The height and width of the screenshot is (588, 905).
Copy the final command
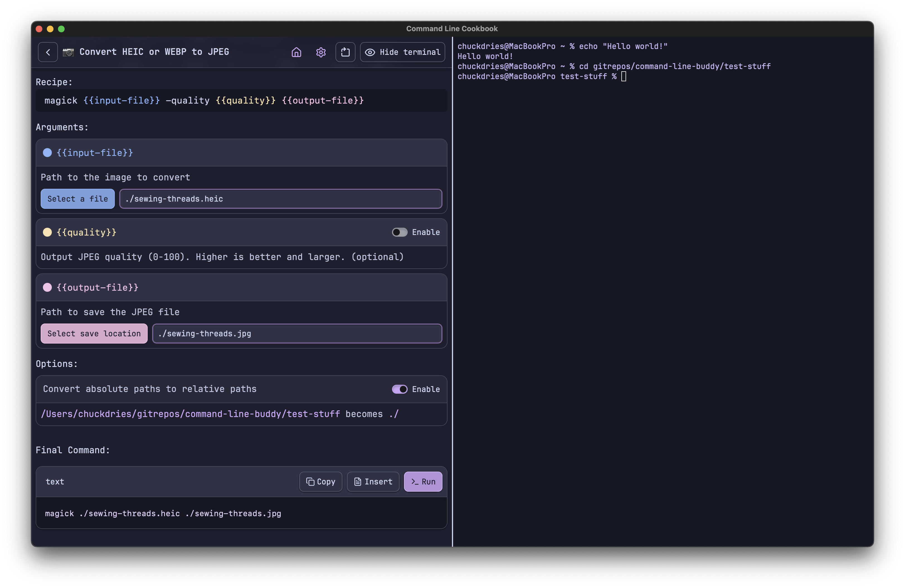(320, 482)
